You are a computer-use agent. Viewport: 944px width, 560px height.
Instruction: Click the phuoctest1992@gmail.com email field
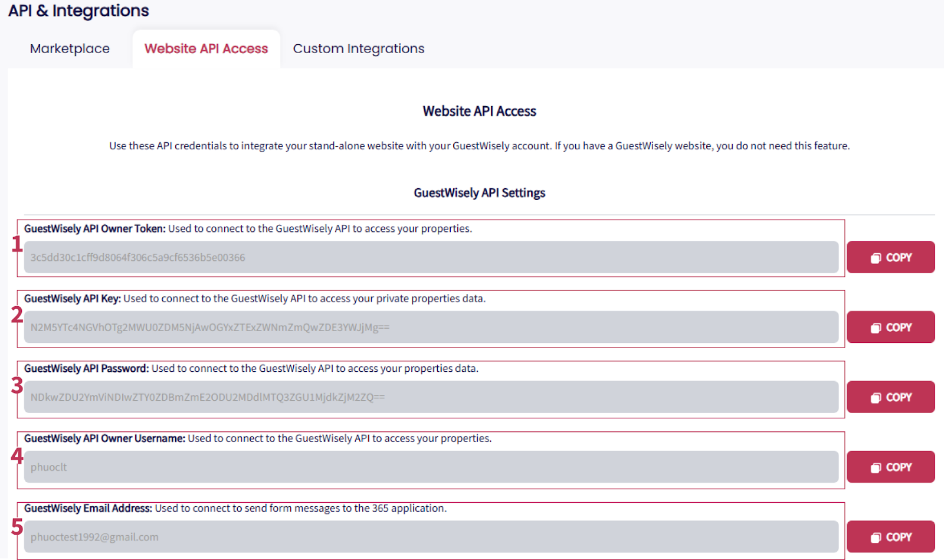[x=431, y=537]
